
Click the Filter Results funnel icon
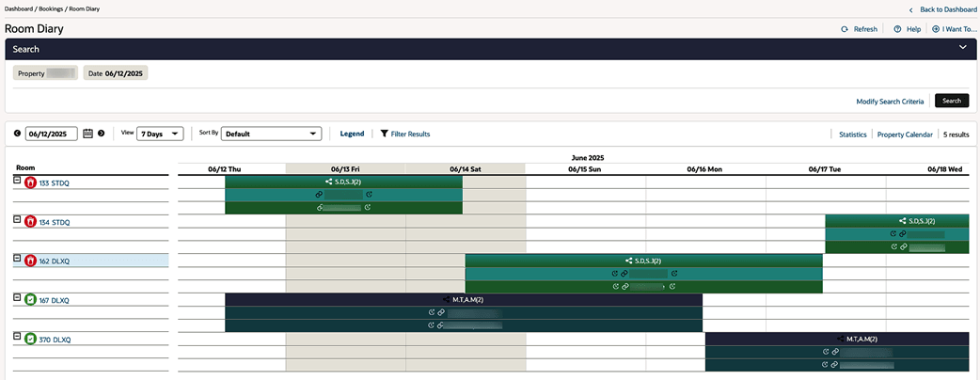click(x=385, y=134)
